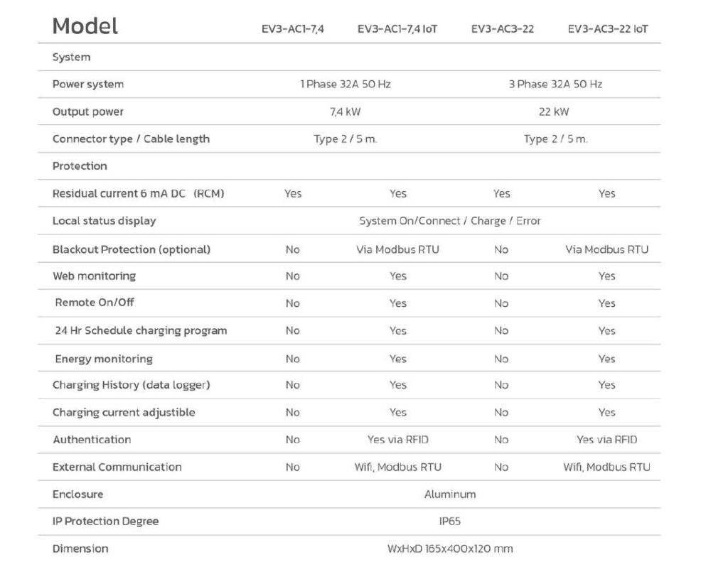Click the 7,4 kW output power value
Viewport: 728px width, 569px height.
tap(346, 112)
